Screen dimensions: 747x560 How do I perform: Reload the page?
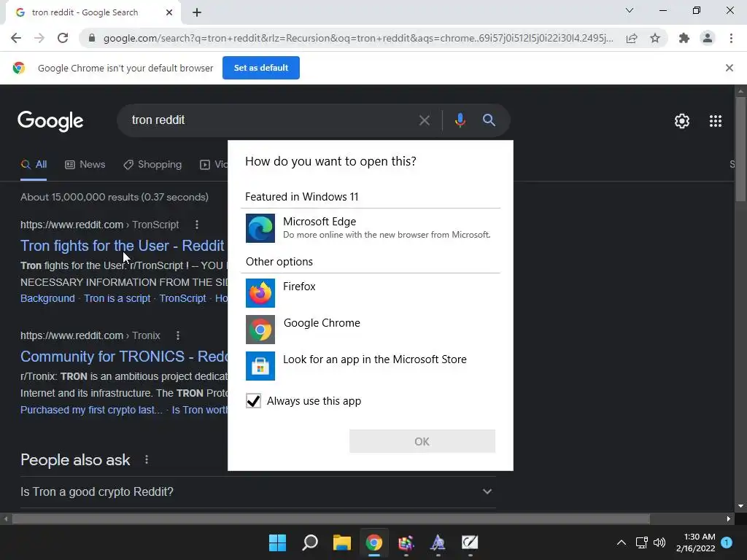pos(63,38)
